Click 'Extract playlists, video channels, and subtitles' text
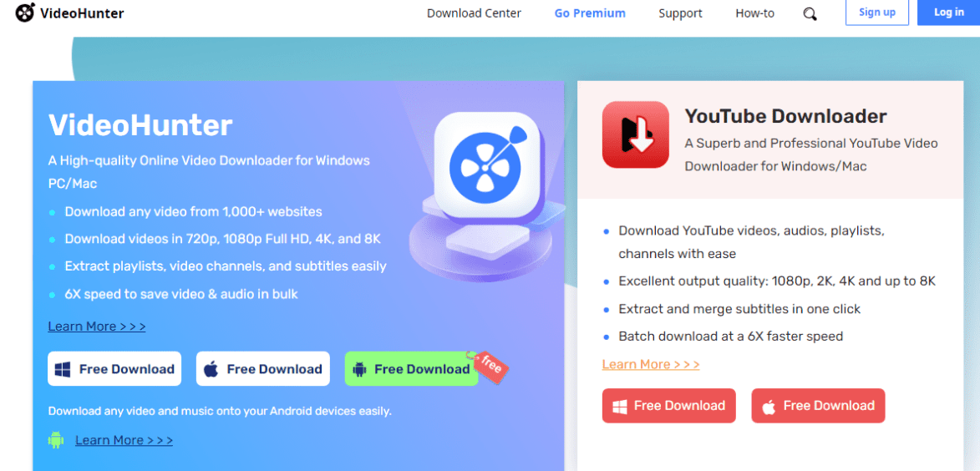 (x=226, y=266)
